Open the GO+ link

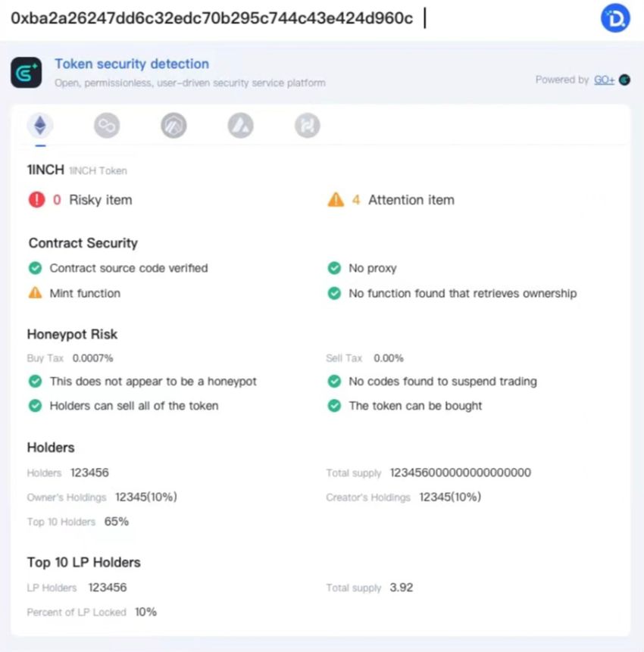604,80
